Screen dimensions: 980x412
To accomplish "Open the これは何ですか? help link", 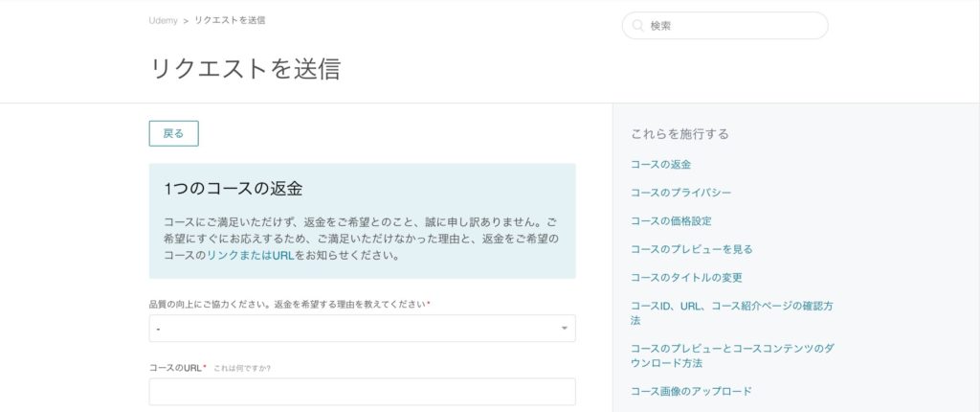I will (x=242, y=368).
